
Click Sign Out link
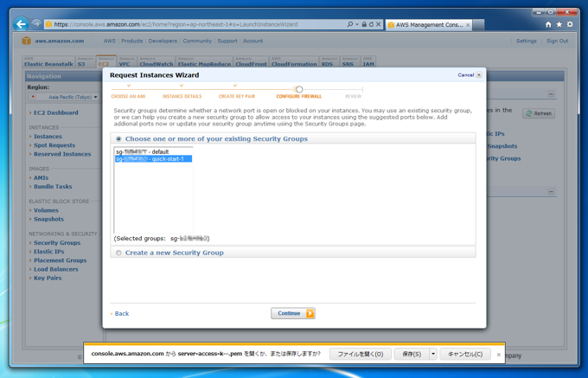click(x=557, y=41)
